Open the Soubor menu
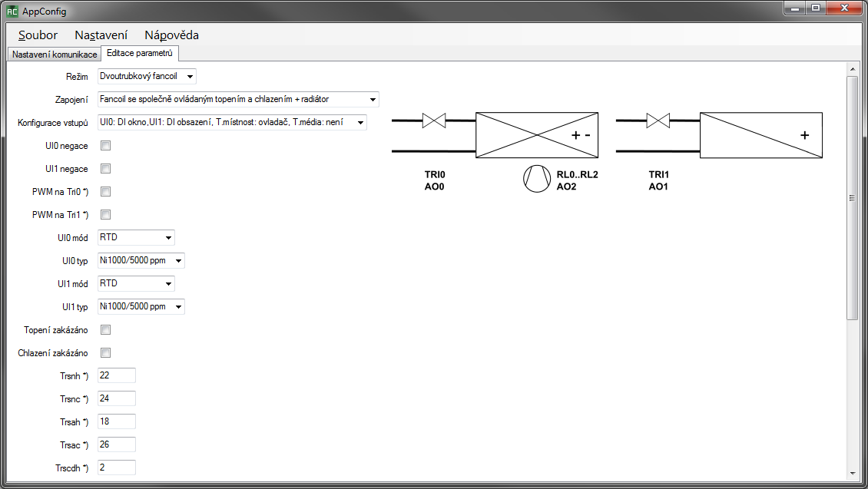The width and height of the screenshot is (868, 489). click(38, 35)
